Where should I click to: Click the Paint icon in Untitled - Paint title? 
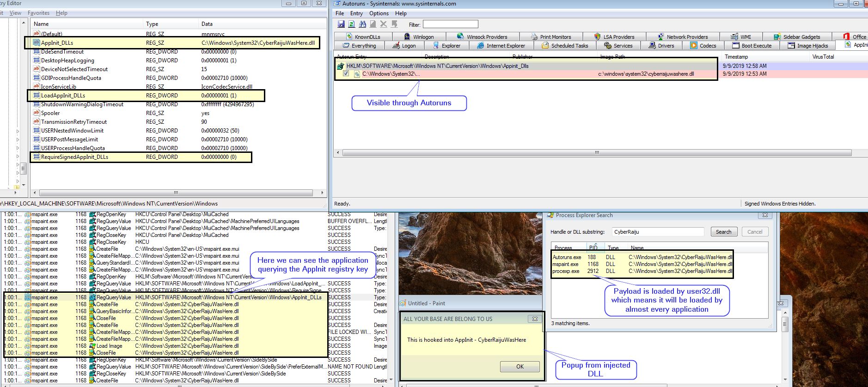403,303
